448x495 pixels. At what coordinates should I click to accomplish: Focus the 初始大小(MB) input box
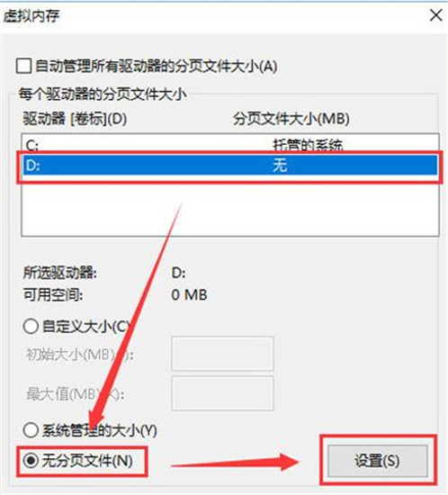222,354
